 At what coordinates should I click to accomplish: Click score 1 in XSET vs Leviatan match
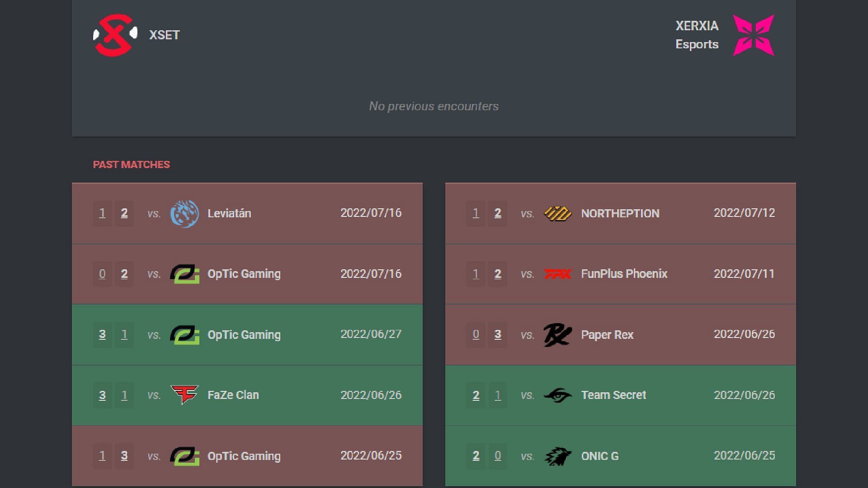pyautogui.click(x=102, y=213)
